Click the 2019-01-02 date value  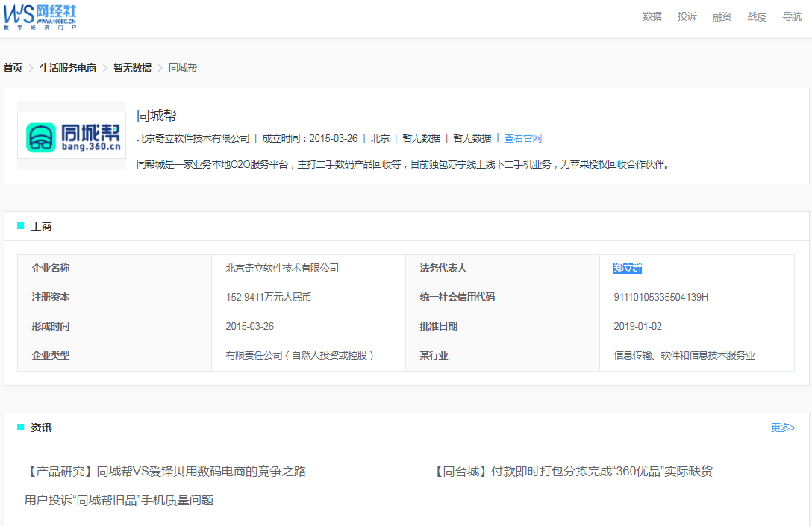(x=637, y=326)
